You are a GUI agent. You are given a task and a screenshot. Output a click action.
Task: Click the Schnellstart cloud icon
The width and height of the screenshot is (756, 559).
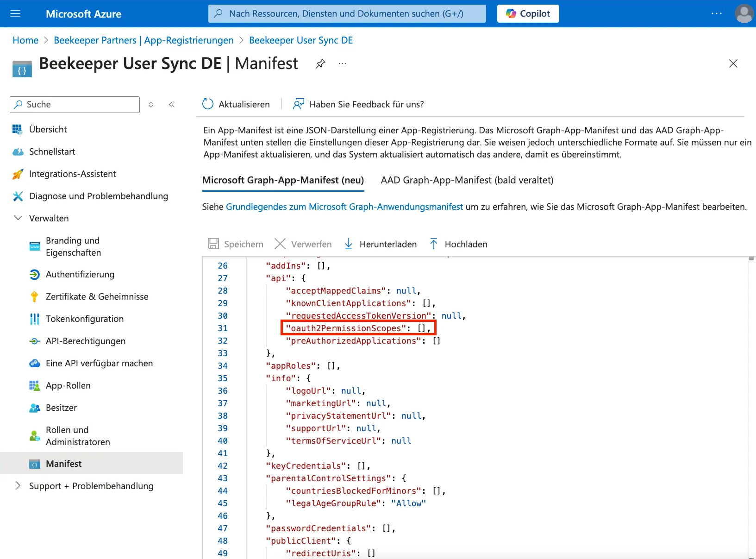[x=18, y=152]
